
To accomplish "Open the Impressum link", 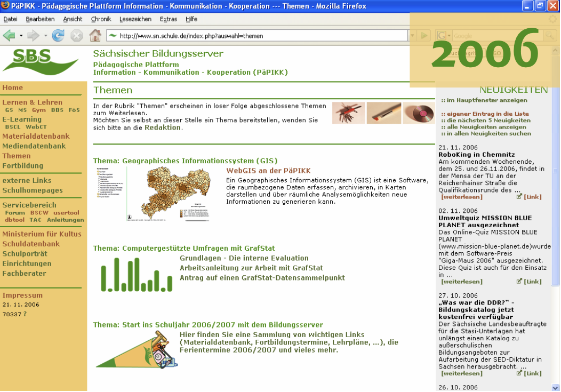I will [22, 295].
